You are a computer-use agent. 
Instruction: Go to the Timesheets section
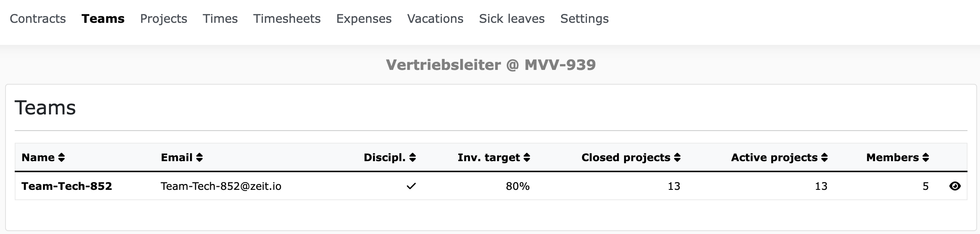[x=287, y=19]
